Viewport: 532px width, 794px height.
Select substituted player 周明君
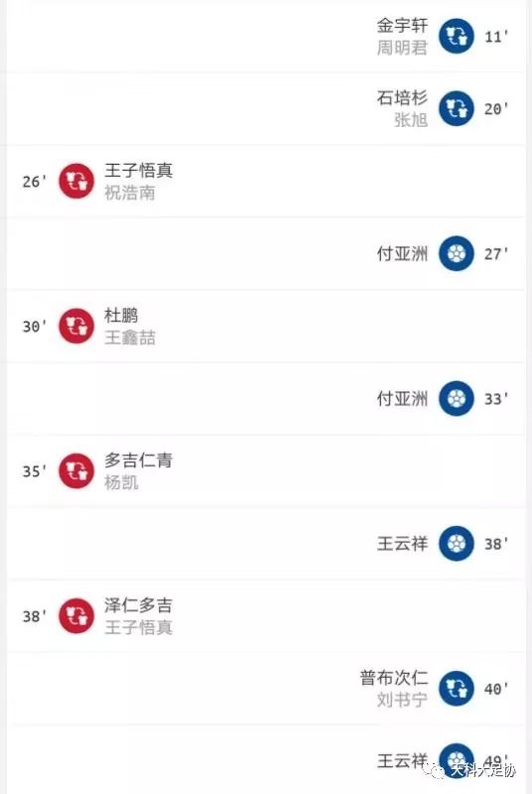point(402,48)
